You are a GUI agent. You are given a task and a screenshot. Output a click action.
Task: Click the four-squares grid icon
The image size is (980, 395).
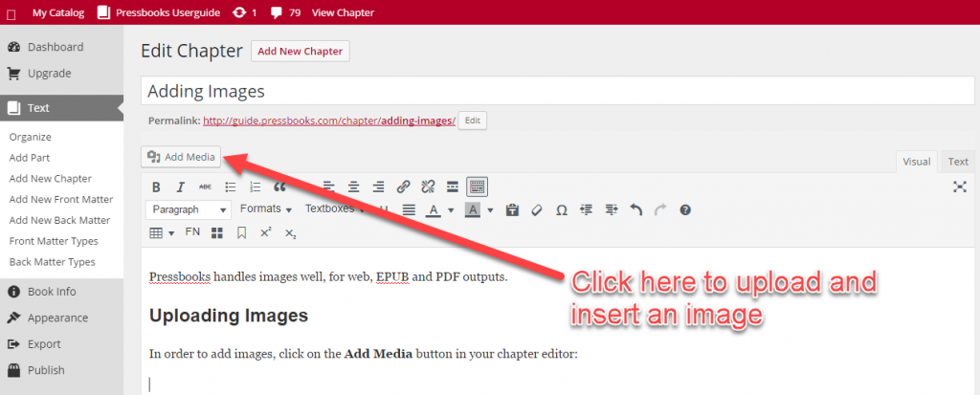pos(217,233)
